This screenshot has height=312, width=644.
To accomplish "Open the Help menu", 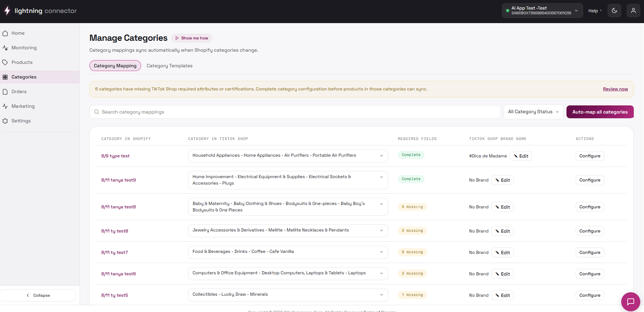I will [x=595, y=11].
